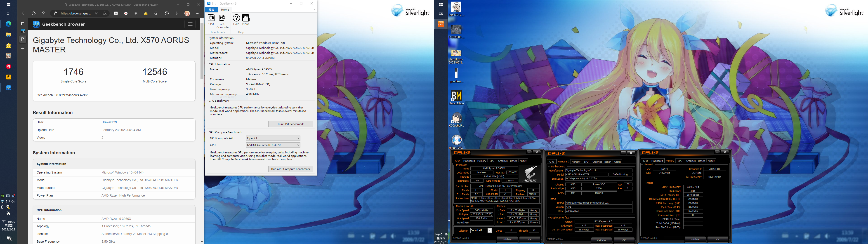The width and height of the screenshot is (868, 244).
Task: Open the browser profile avatar
Action: [x=187, y=14]
